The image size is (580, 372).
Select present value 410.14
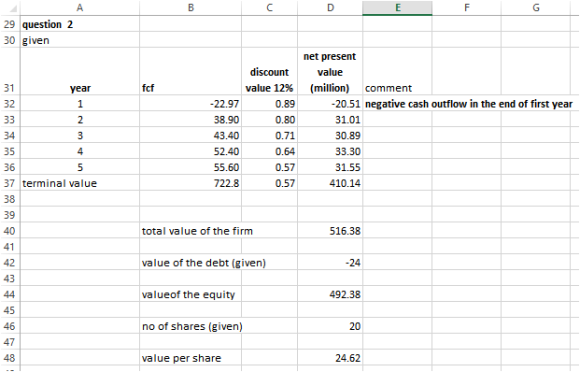(x=330, y=183)
